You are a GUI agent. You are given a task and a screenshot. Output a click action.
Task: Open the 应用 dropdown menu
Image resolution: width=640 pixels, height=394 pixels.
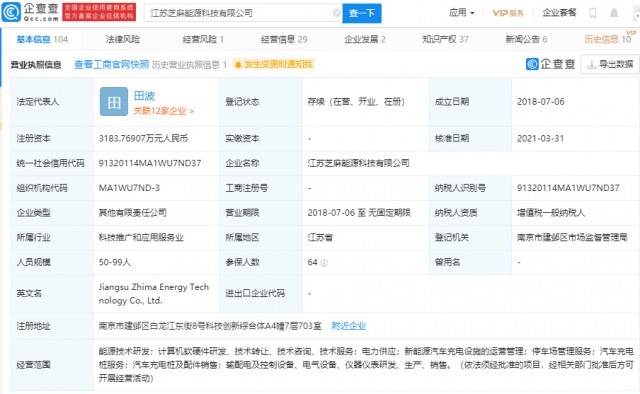[x=462, y=13]
